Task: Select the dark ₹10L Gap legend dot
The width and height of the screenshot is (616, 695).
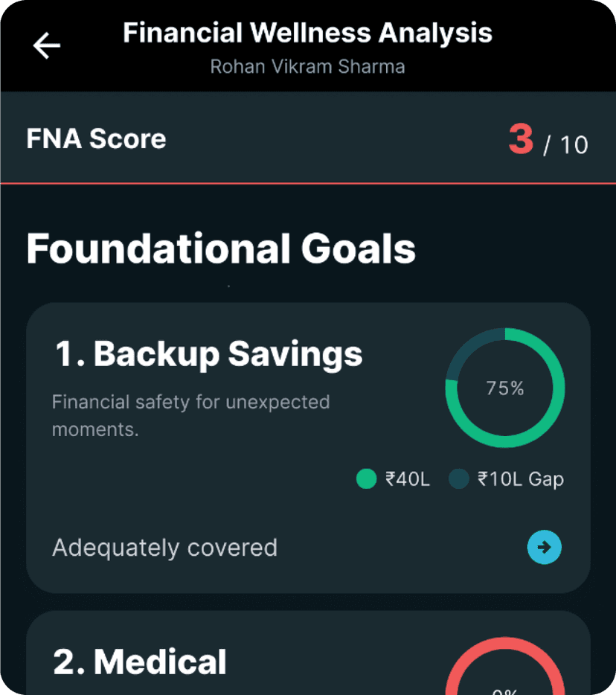Action: pos(459,479)
